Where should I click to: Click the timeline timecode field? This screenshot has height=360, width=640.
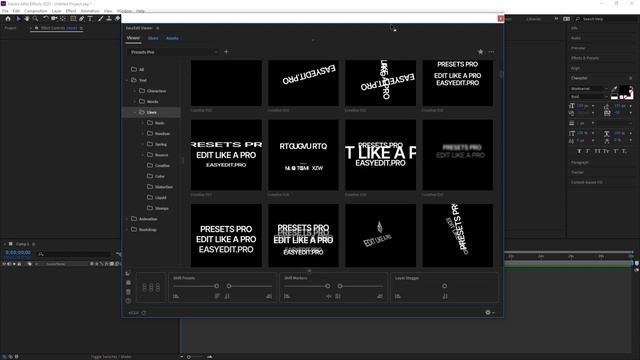tap(18, 253)
